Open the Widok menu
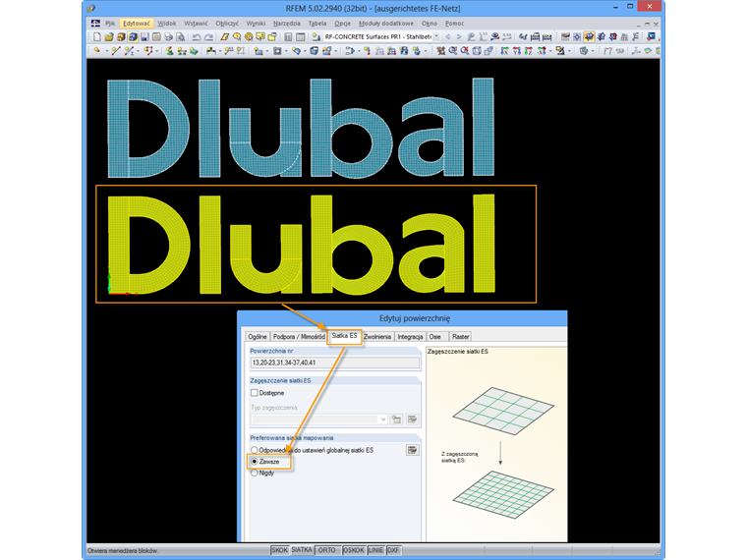747x560 pixels. point(167,23)
